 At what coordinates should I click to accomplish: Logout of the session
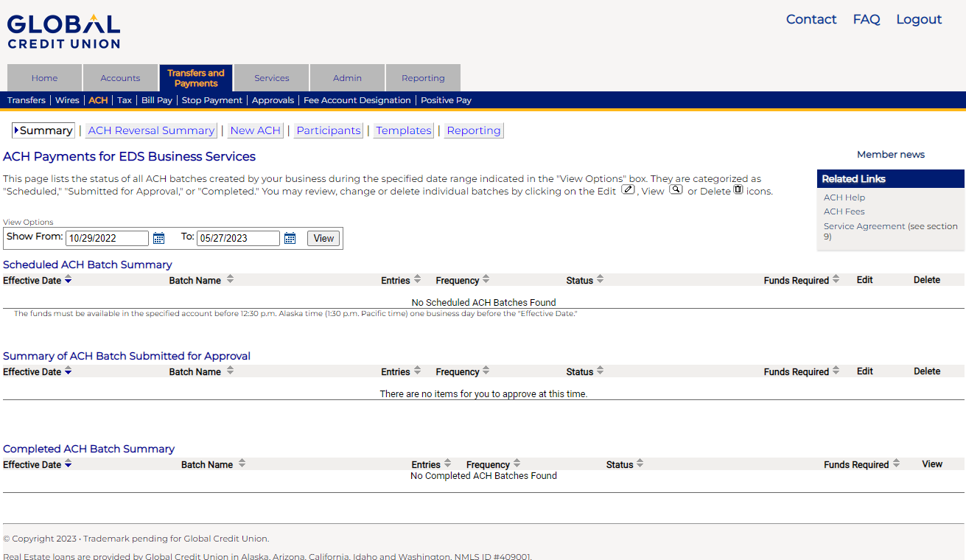pyautogui.click(x=919, y=19)
